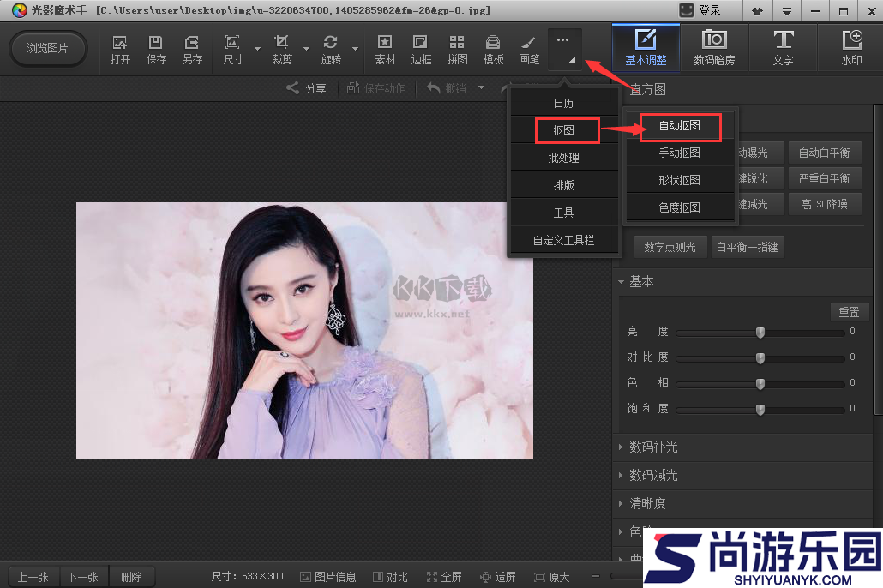Switch to the 基本调整 tab
The height and width of the screenshot is (588, 883).
coord(646,48)
